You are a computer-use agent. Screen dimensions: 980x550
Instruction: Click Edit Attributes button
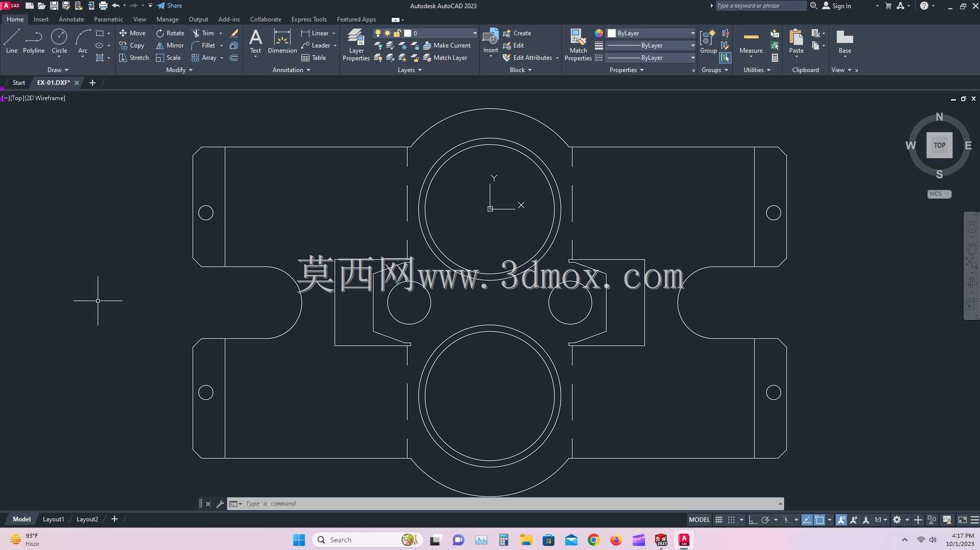click(x=527, y=58)
